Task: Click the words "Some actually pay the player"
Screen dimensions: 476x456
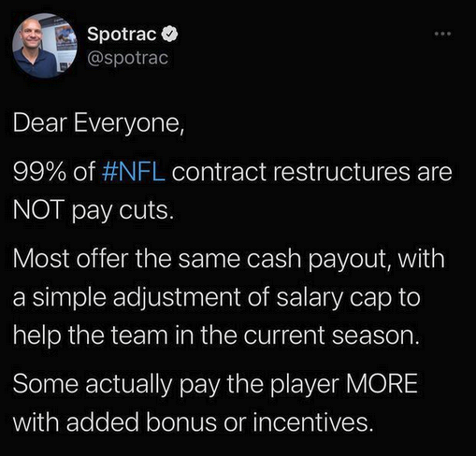Action: click(x=176, y=384)
